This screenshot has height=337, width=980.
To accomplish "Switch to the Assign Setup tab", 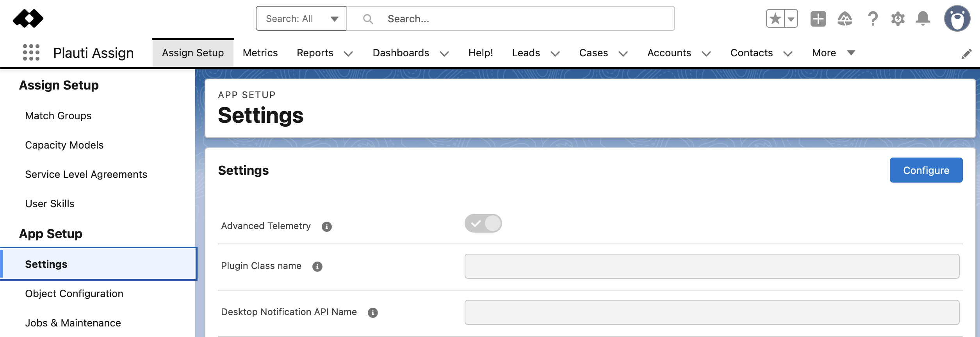I will (193, 53).
